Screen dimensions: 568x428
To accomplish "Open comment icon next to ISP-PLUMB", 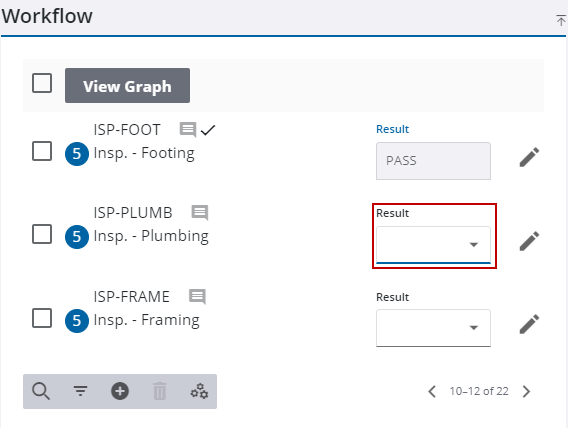I will (x=200, y=213).
